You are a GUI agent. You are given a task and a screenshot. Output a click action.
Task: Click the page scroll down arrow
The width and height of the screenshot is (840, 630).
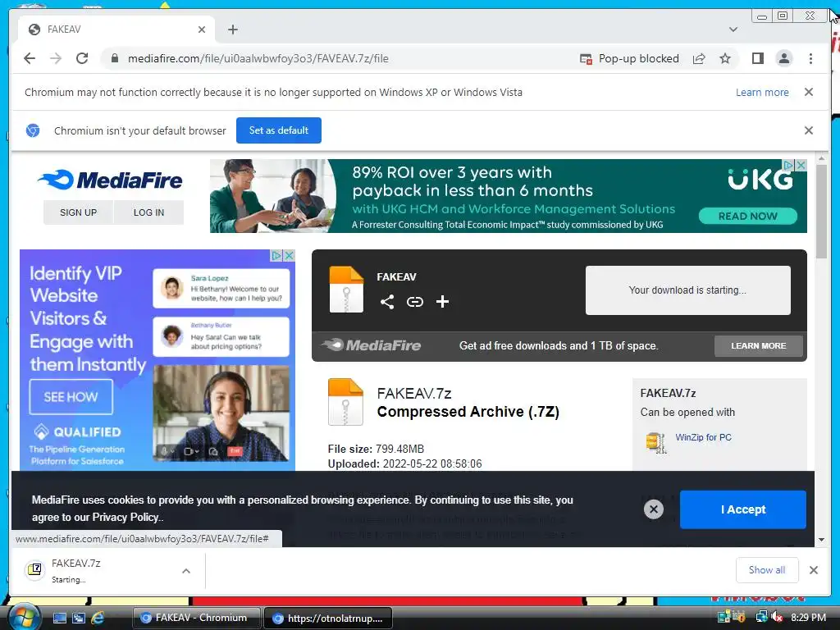822,540
